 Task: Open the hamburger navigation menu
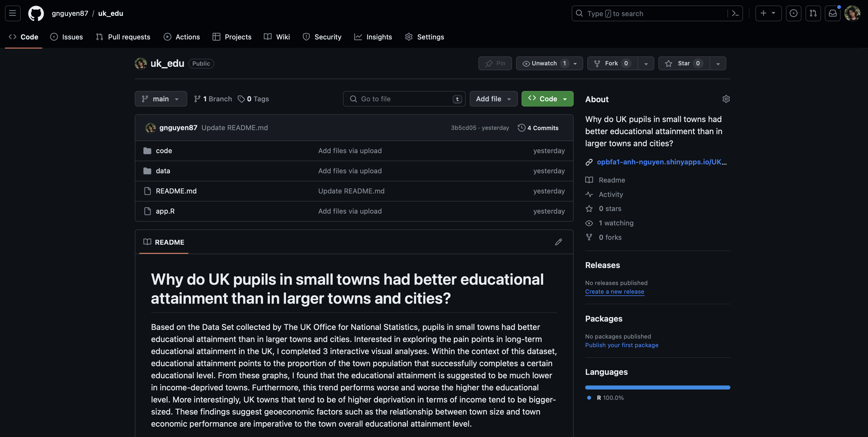[12, 14]
